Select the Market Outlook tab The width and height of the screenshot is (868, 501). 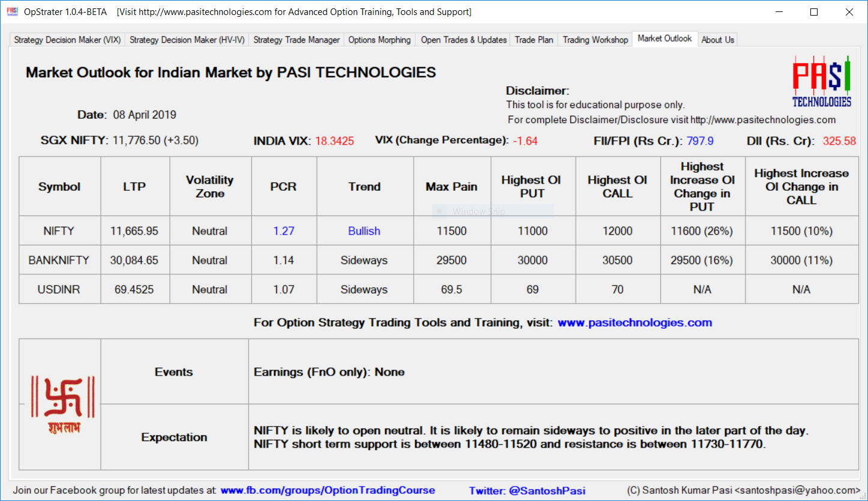coord(665,38)
